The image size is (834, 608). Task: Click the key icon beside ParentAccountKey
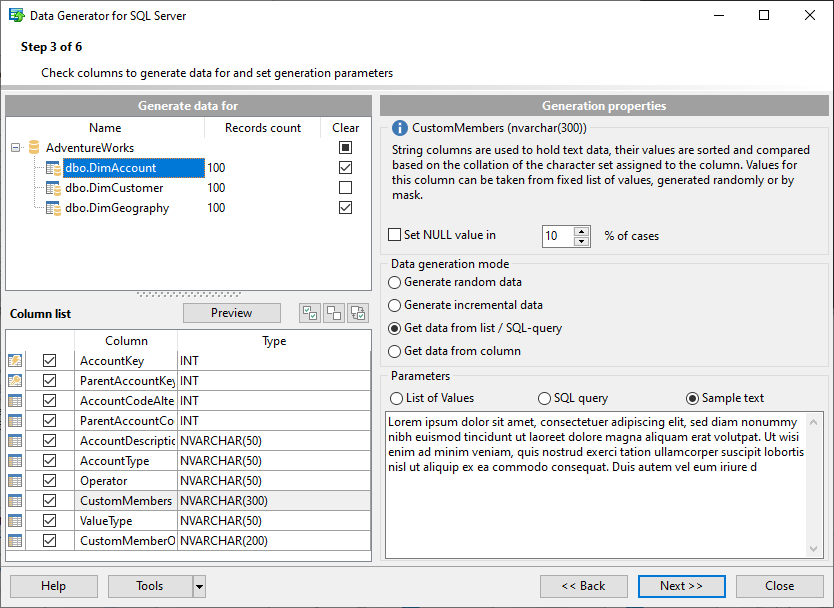tap(14, 380)
